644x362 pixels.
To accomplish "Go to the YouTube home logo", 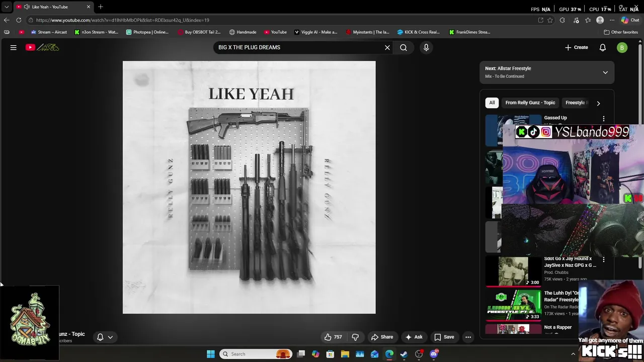I will click(43, 47).
